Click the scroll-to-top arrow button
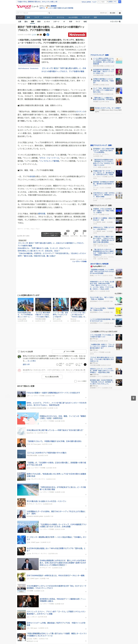This screenshot has height=644, width=138. 133,398
